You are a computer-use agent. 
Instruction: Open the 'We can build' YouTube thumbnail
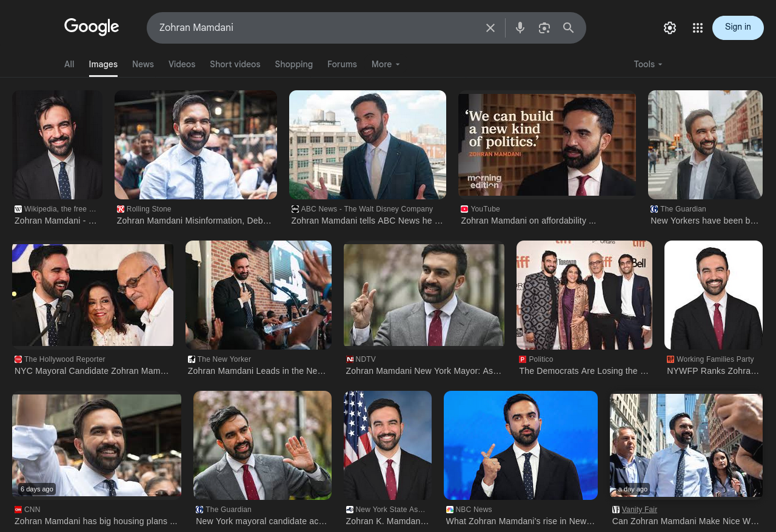click(547, 145)
